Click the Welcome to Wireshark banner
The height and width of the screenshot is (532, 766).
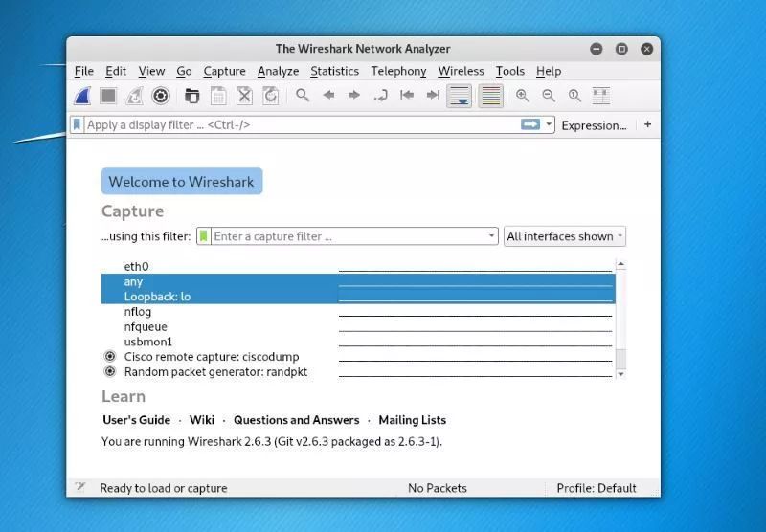point(182,181)
